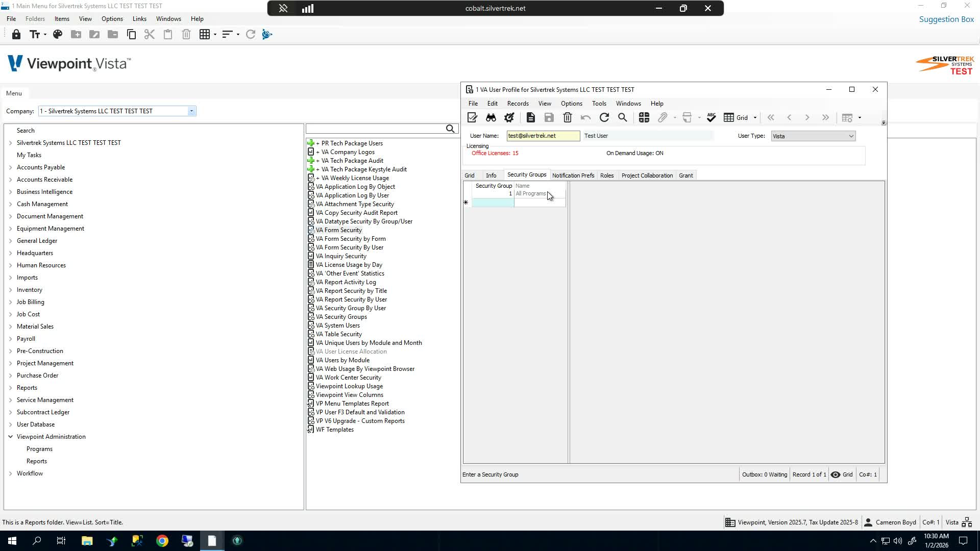Open the sort options dropdown arrow
Screen dimensions: 980x551
click(x=238, y=35)
